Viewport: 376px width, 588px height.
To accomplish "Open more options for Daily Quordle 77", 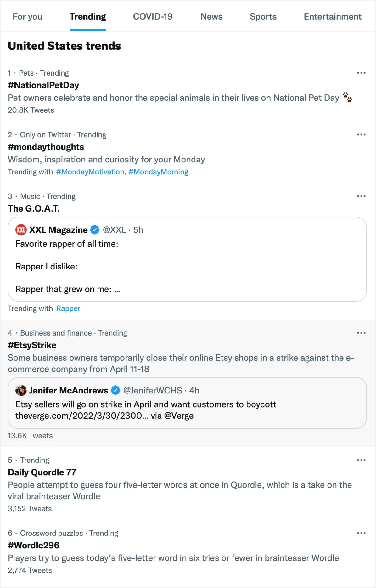I will pyautogui.click(x=361, y=460).
